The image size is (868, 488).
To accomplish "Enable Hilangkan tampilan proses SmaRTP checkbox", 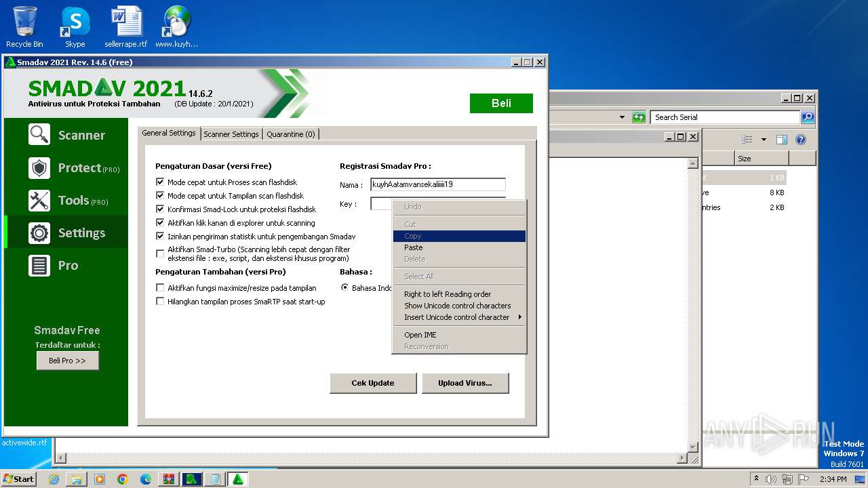I will click(x=160, y=302).
